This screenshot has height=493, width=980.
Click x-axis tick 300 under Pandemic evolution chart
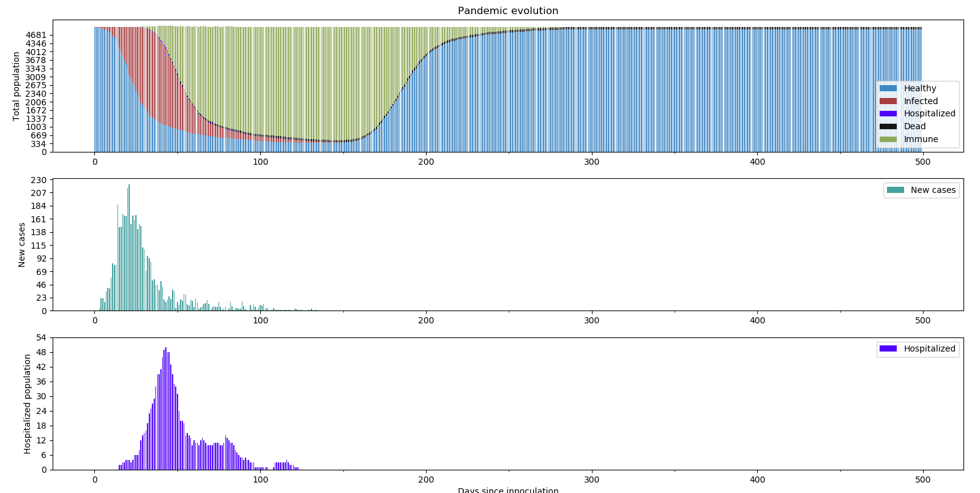pos(591,162)
